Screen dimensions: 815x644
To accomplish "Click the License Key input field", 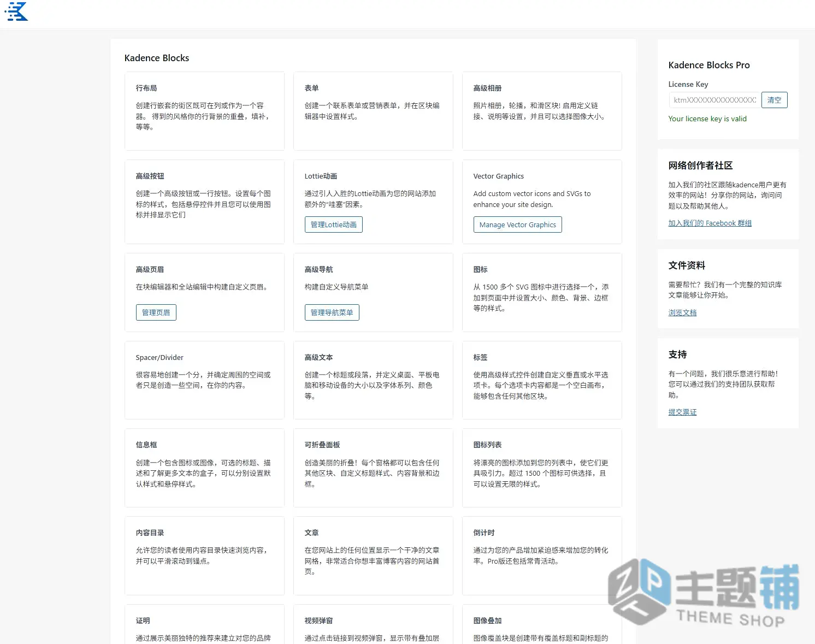I will point(714,100).
